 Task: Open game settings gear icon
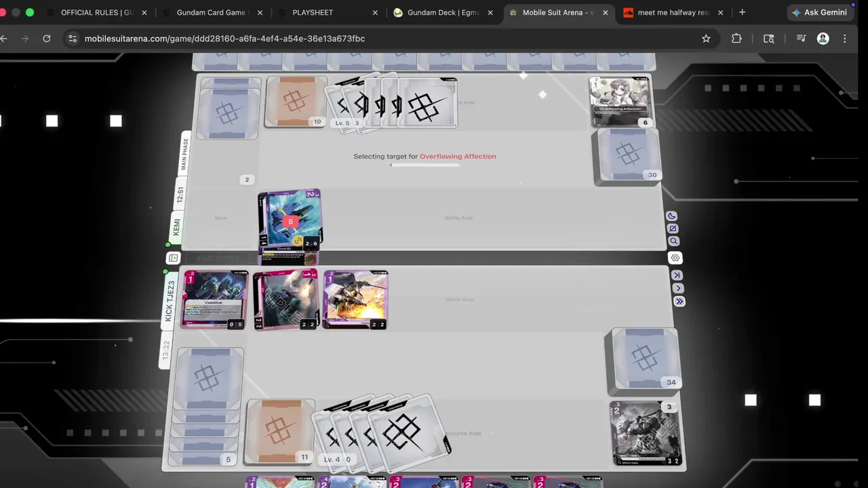(675, 258)
